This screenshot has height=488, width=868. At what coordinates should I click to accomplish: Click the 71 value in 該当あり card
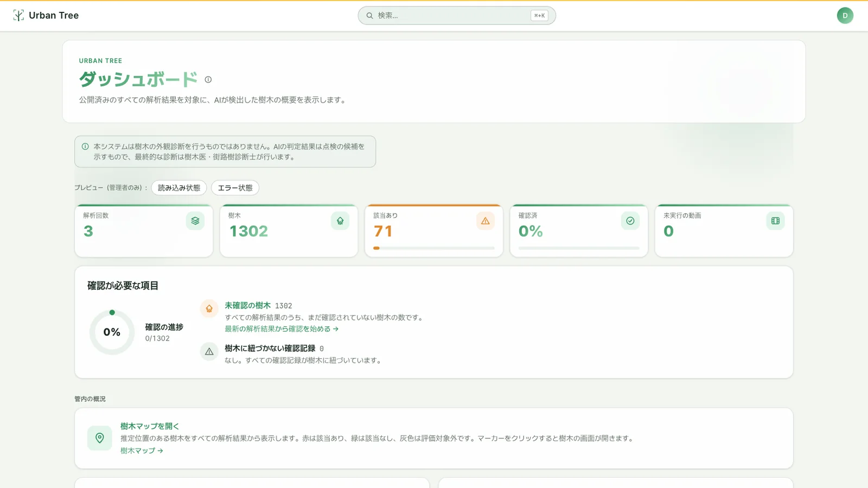(383, 232)
